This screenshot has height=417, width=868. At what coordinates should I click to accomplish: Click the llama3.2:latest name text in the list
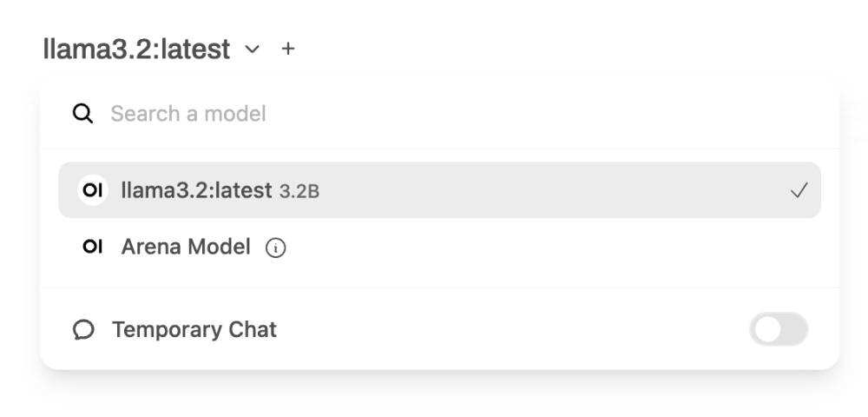click(x=196, y=190)
